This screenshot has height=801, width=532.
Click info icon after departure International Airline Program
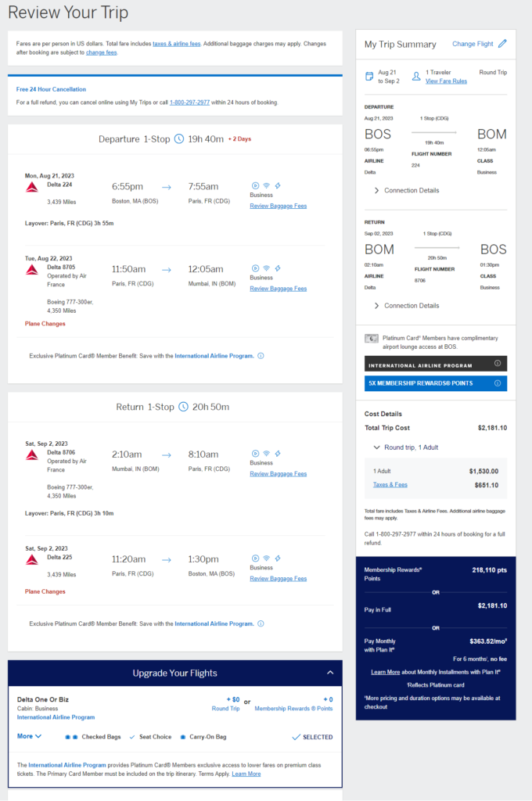[261, 356]
